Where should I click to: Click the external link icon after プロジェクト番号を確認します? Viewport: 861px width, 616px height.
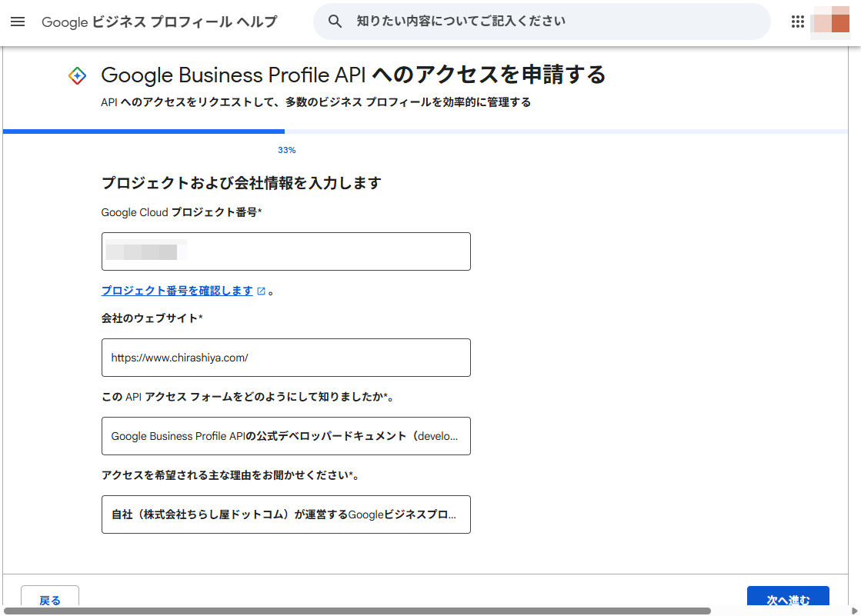262,291
